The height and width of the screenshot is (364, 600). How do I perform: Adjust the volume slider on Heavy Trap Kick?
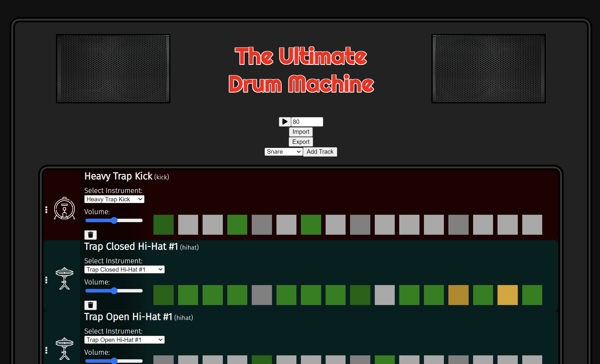[x=114, y=220]
